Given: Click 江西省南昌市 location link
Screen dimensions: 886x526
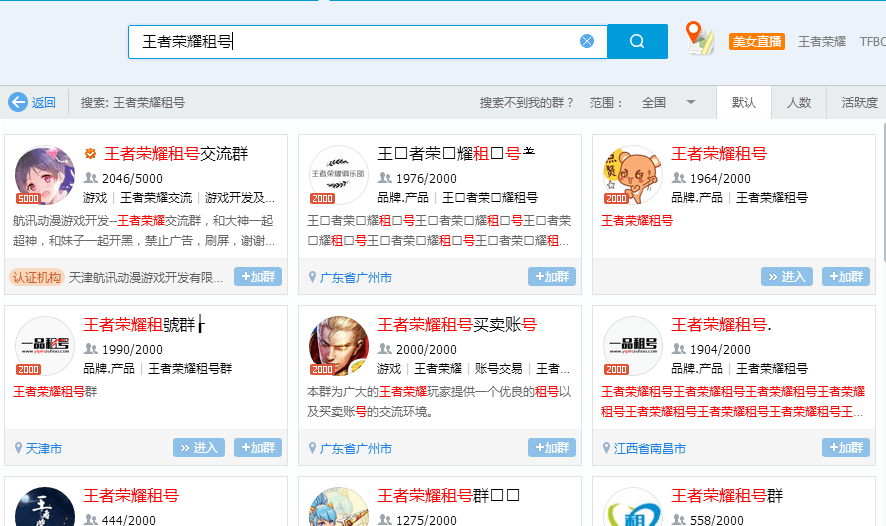Looking at the screenshot, I should pos(649,449).
